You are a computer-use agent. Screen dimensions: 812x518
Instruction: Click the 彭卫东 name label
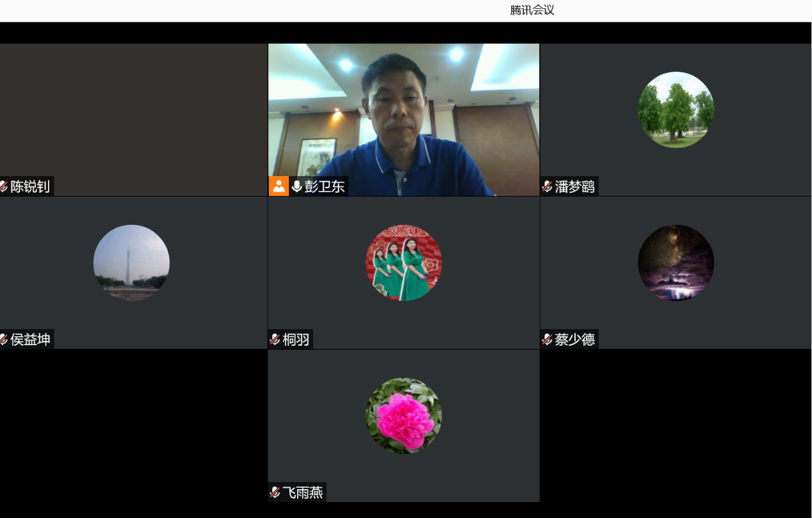[324, 186]
